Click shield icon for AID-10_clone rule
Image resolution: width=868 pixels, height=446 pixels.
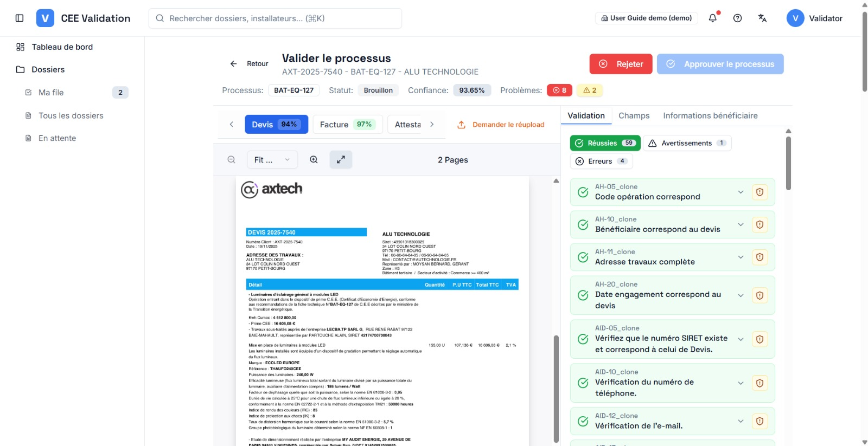759,383
